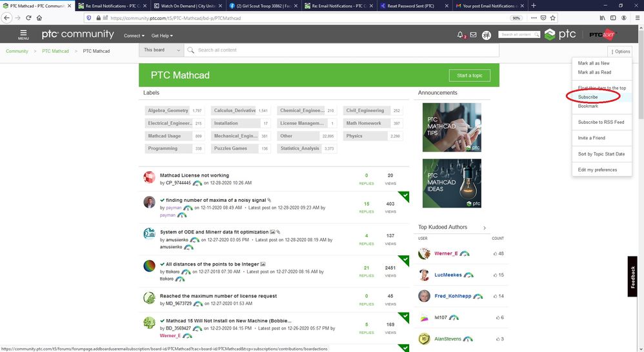The width and height of the screenshot is (644, 352).
Task: Select the Civil_Engineering label
Action: (365, 111)
